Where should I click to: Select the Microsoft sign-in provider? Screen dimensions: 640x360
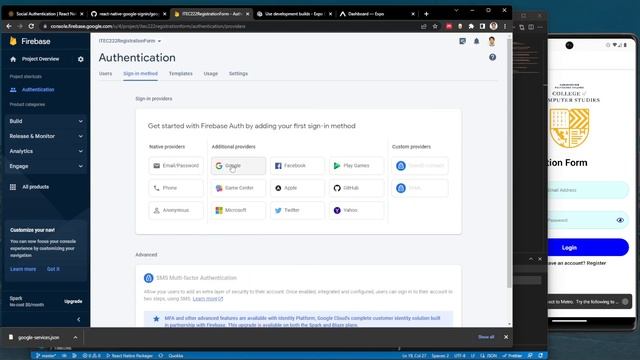(x=238, y=211)
